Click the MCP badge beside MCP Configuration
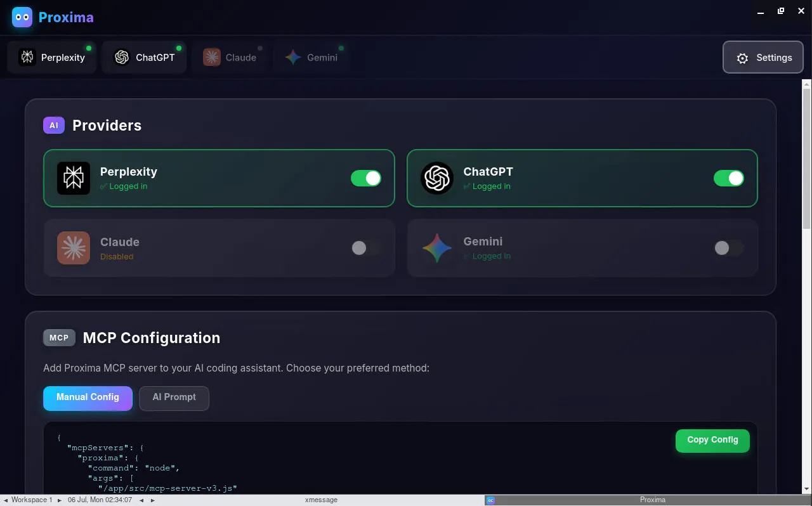The height and width of the screenshot is (506, 812). 59,338
